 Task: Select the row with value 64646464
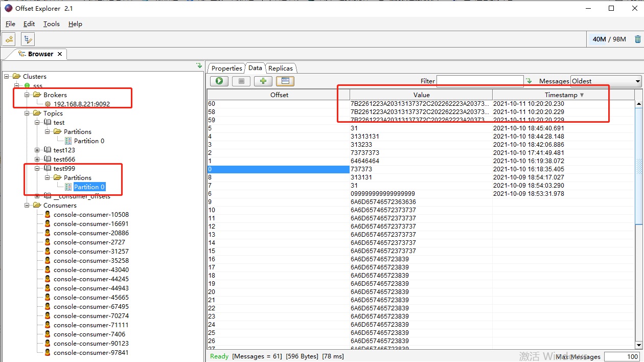click(x=421, y=161)
